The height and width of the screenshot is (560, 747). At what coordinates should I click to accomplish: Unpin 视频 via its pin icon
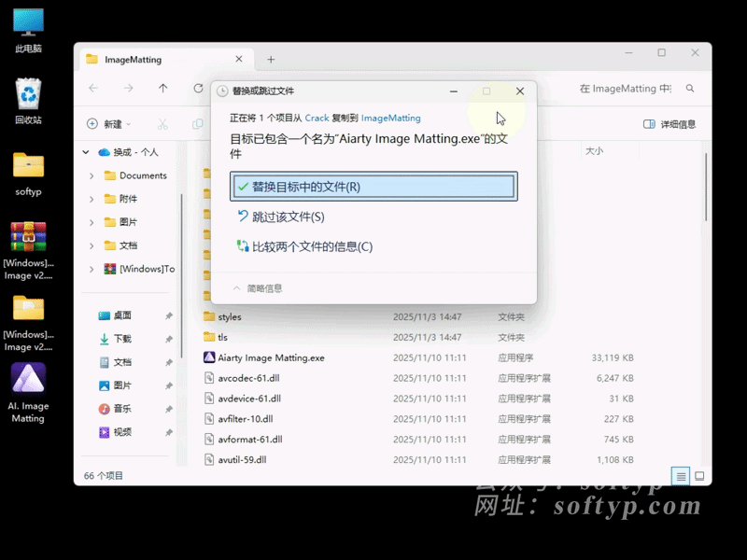click(169, 432)
